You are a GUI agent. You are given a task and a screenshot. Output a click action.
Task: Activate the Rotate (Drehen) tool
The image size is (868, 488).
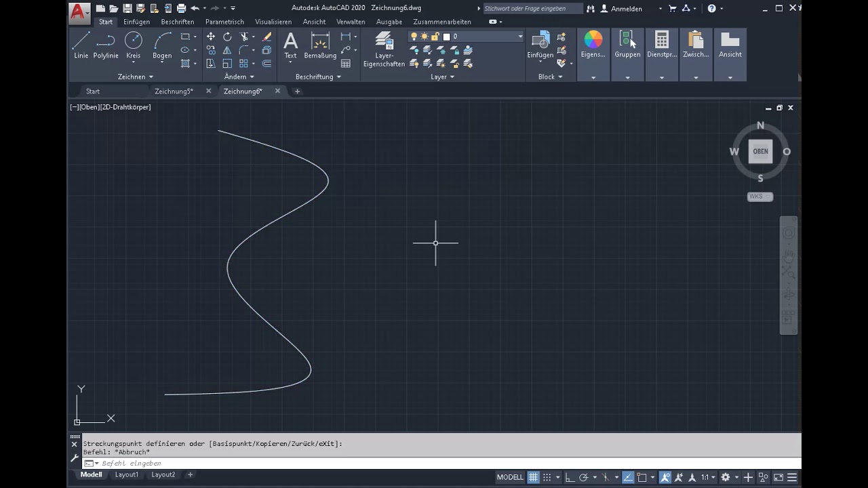tap(227, 37)
